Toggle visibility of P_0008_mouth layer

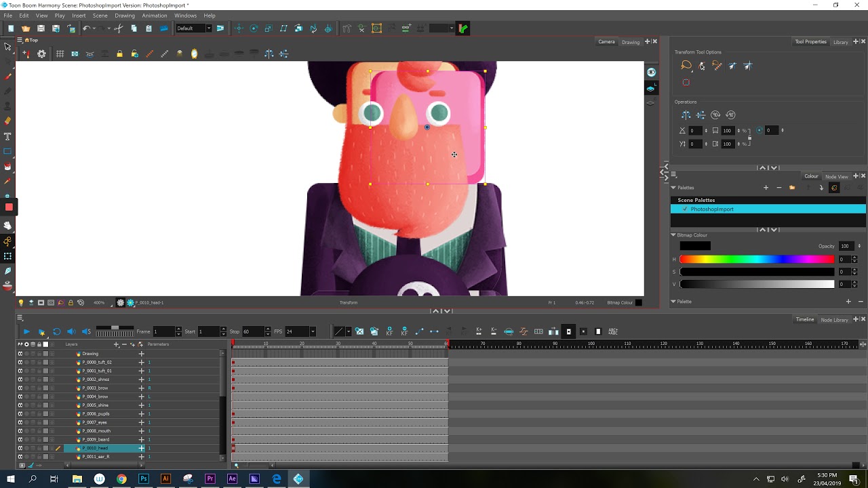(x=20, y=431)
